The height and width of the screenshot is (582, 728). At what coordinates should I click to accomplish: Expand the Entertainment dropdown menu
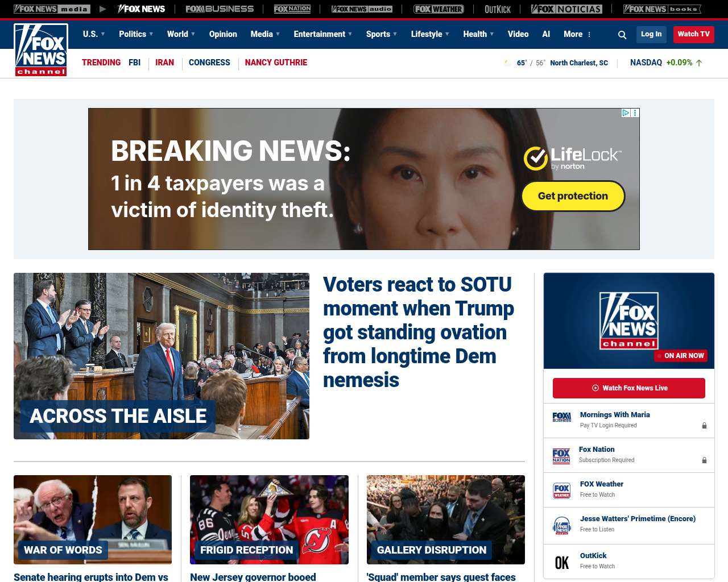(x=323, y=34)
